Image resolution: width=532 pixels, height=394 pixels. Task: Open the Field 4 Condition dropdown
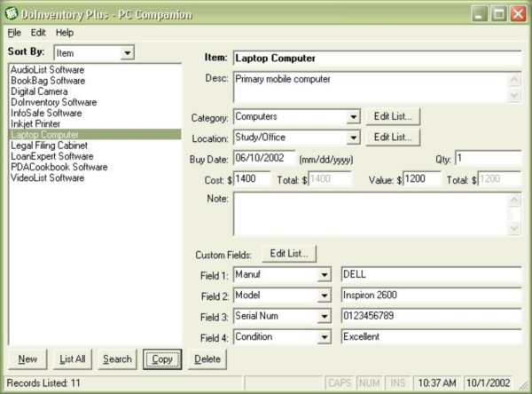click(x=325, y=337)
